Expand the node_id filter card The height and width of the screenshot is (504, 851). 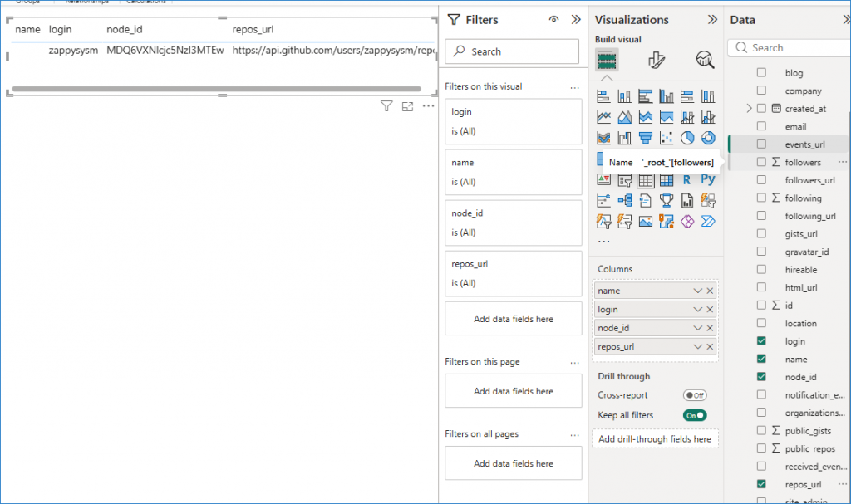[514, 223]
